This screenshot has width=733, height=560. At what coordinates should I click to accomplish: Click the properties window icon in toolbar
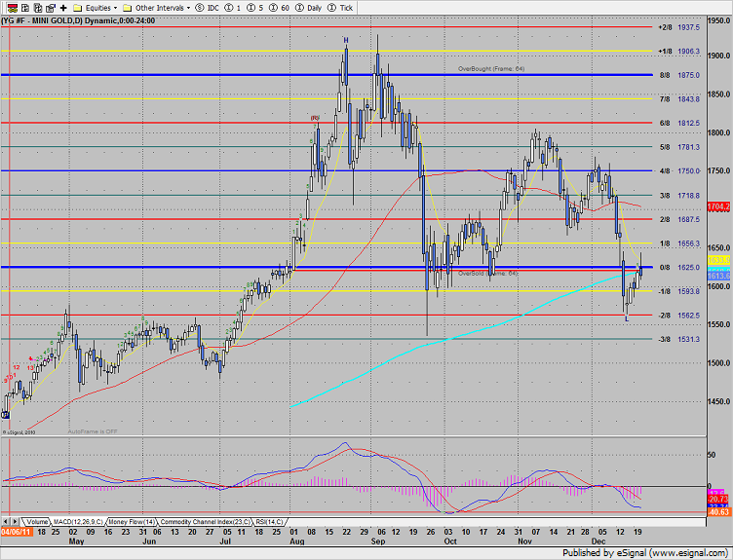click(x=51, y=8)
